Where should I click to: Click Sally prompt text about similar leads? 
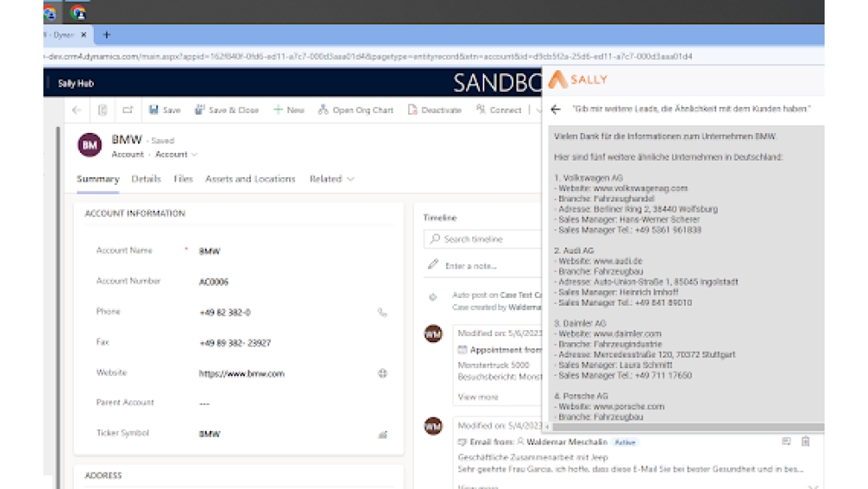pyautogui.click(x=692, y=109)
